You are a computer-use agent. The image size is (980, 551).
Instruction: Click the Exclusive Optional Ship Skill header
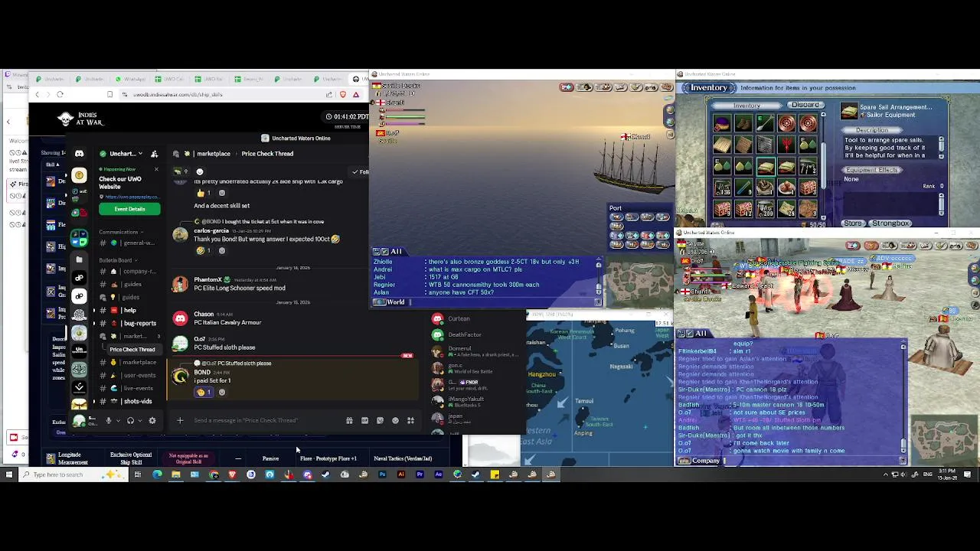[x=131, y=458]
